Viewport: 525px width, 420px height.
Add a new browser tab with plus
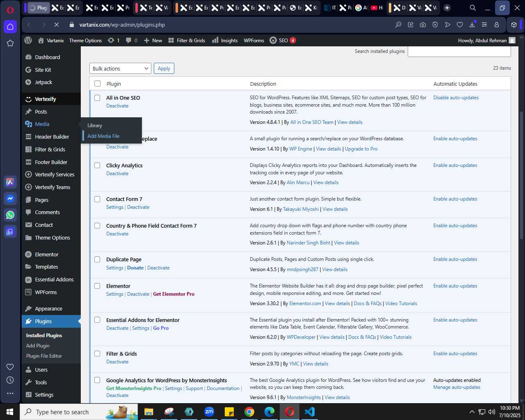(447, 8)
